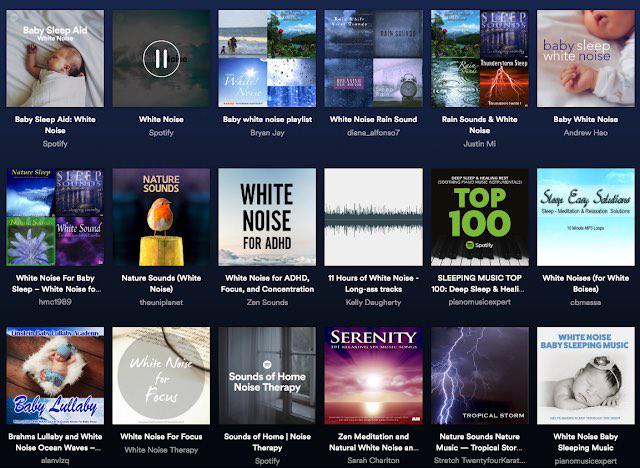Screen dimensions: 640x468
Task: Open creator alanvlzq's profile
Action: [x=55, y=460]
